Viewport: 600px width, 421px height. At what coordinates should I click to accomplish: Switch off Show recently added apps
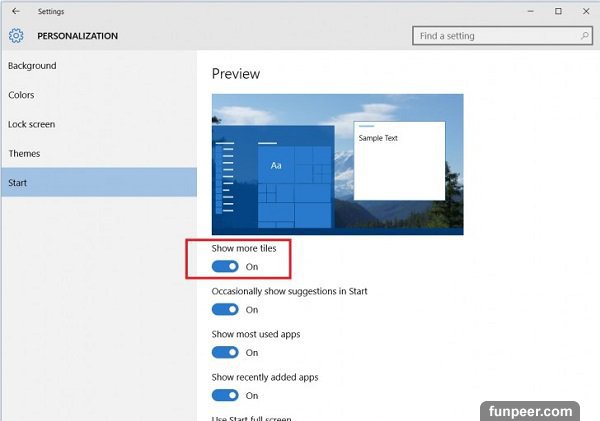[225, 395]
